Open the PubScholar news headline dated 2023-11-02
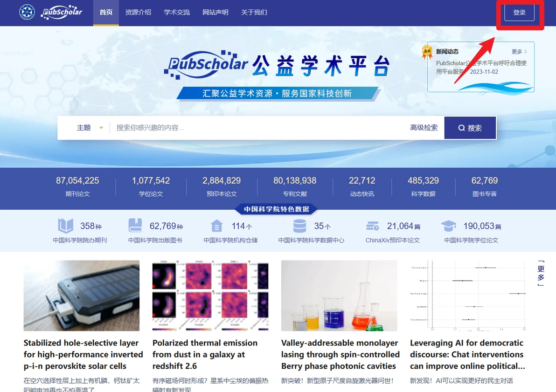 coord(481,67)
